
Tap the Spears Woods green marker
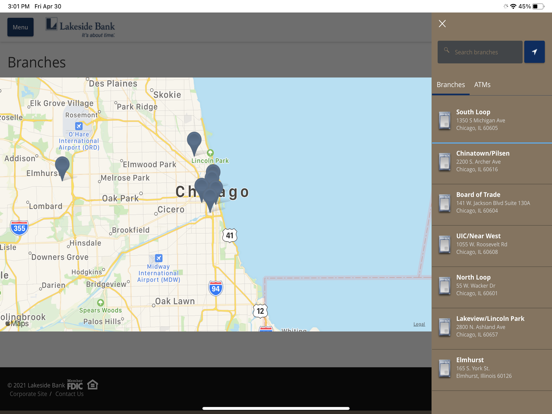100,302
